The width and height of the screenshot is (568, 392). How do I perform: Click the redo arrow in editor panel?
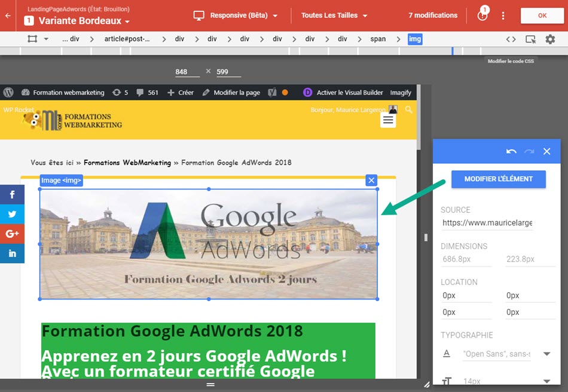click(529, 151)
